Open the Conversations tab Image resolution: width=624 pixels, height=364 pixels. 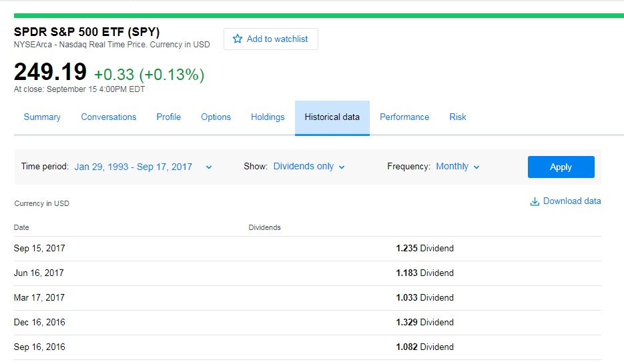tap(109, 117)
